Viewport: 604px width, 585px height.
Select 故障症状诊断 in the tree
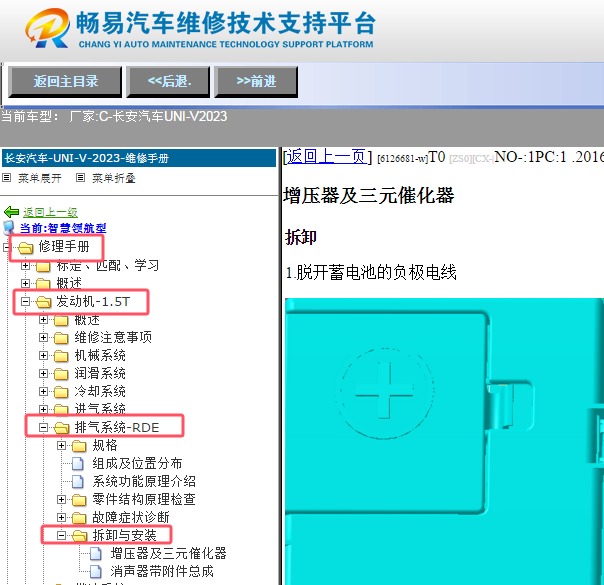click(131, 517)
